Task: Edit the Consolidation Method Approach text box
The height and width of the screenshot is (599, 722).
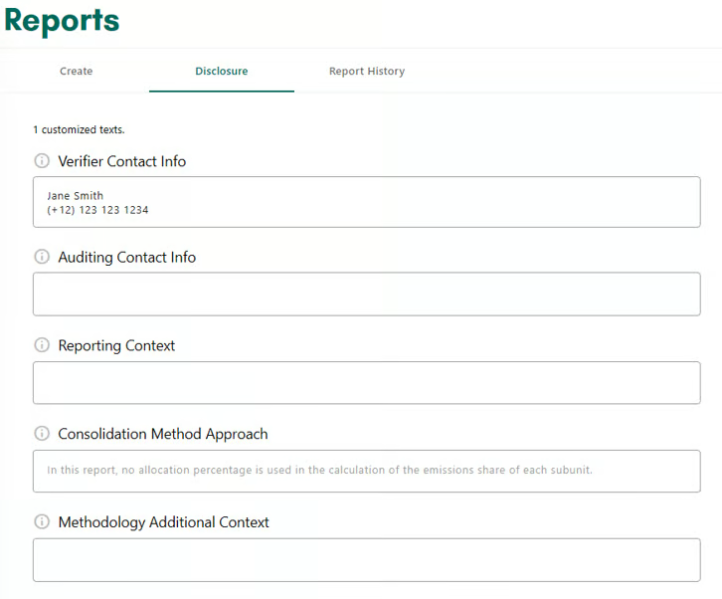Action: coord(367,471)
